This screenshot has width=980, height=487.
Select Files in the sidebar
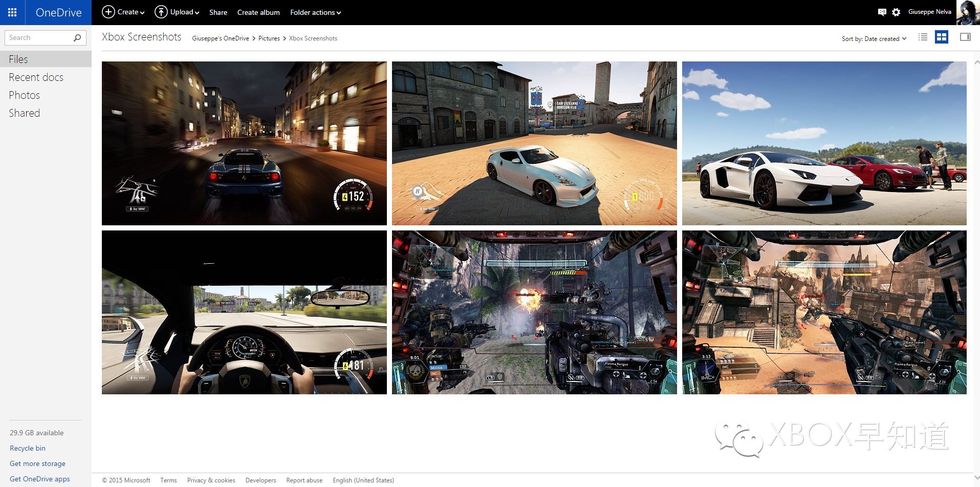pyautogui.click(x=46, y=59)
